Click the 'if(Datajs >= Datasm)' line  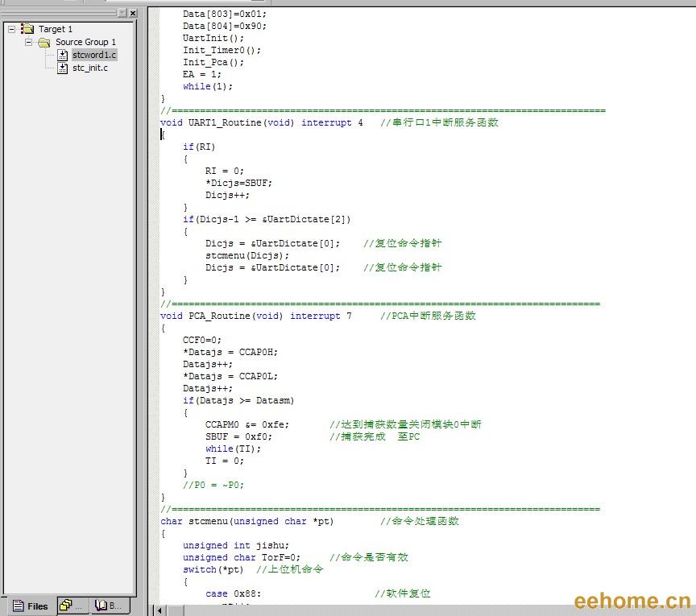(238, 400)
